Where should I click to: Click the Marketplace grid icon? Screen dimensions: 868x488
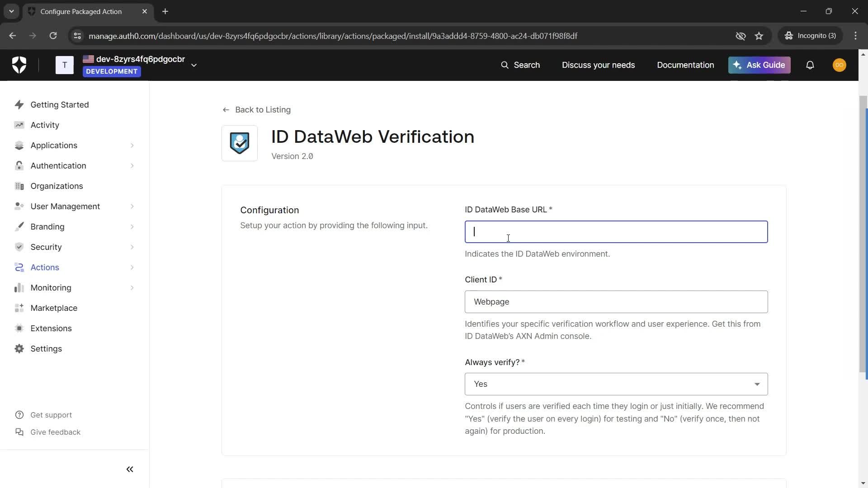click(x=19, y=308)
